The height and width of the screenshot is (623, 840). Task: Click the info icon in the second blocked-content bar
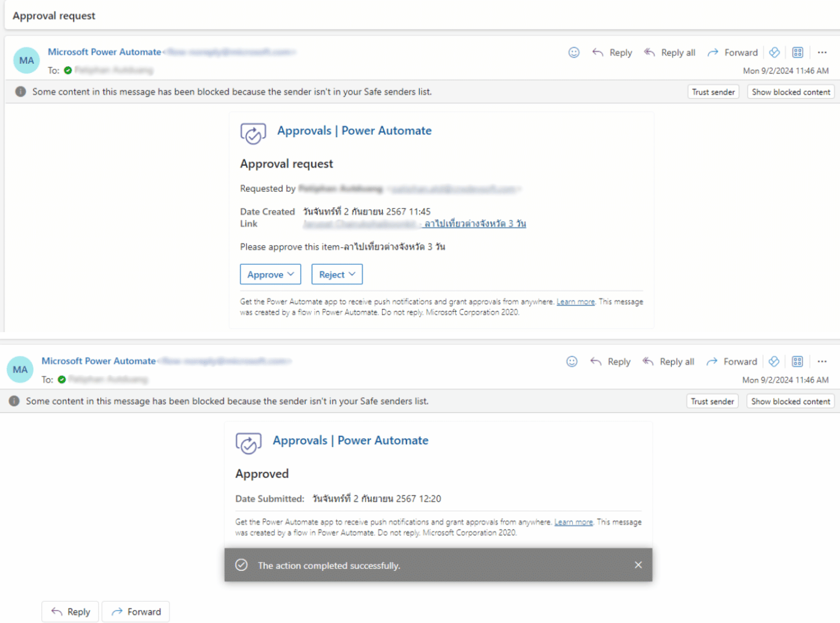15,401
